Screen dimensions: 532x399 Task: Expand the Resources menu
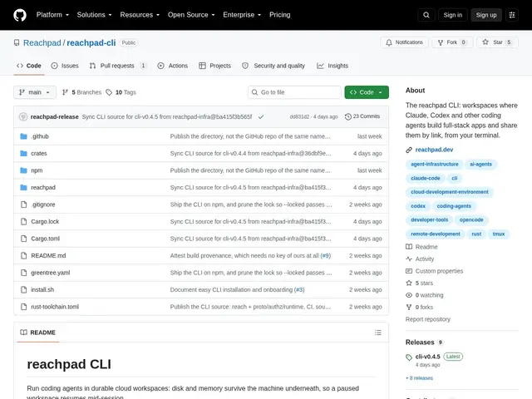pyautogui.click(x=140, y=15)
